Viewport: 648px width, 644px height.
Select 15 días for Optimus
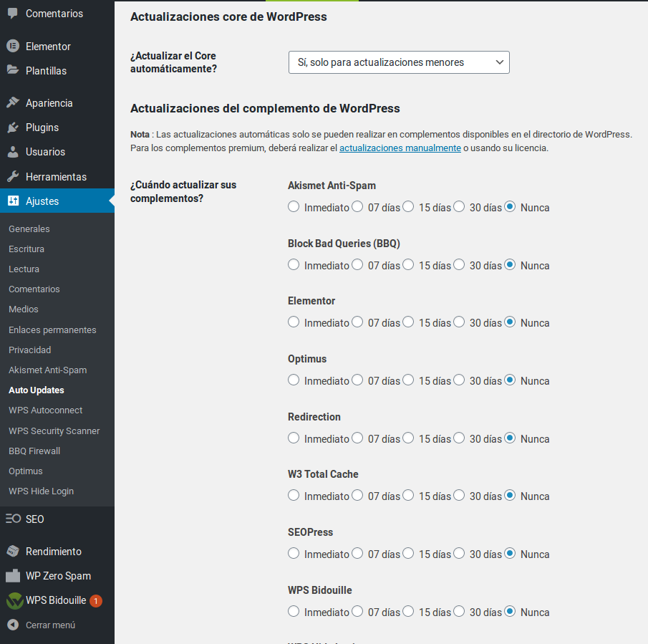tap(408, 380)
